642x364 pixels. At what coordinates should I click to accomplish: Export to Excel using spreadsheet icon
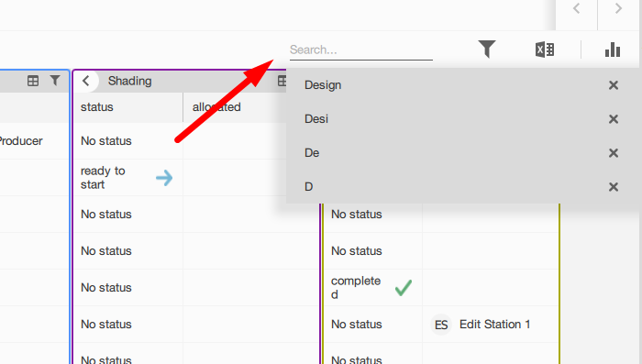(545, 50)
